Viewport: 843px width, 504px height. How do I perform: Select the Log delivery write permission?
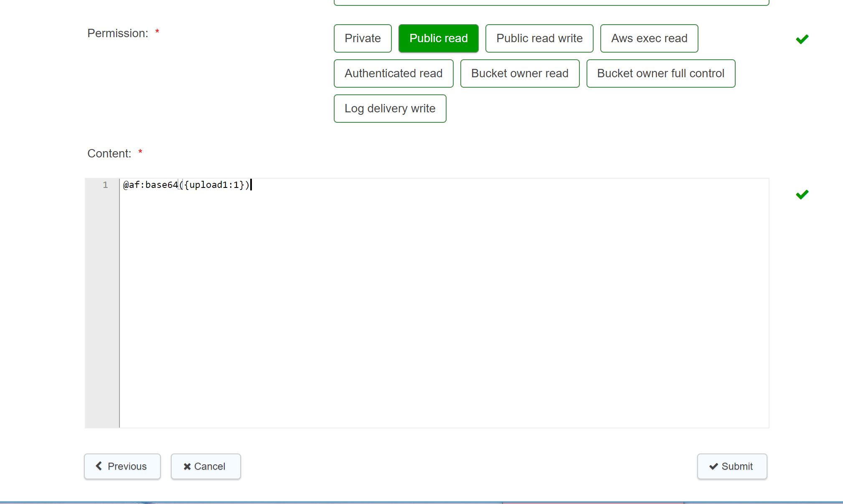[x=390, y=108]
